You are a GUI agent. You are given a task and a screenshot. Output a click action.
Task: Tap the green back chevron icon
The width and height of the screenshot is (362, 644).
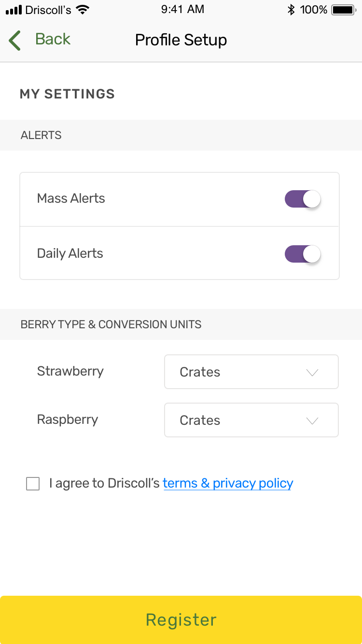pyautogui.click(x=15, y=41)
